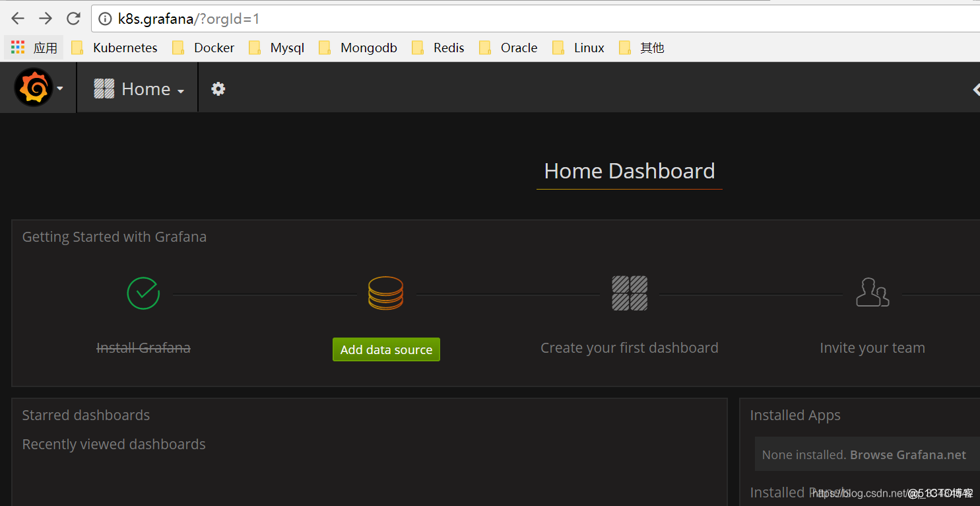The image size is (980, 506).
Task: Open the Mysql bookmark folder
Action: tap(277, 48)
